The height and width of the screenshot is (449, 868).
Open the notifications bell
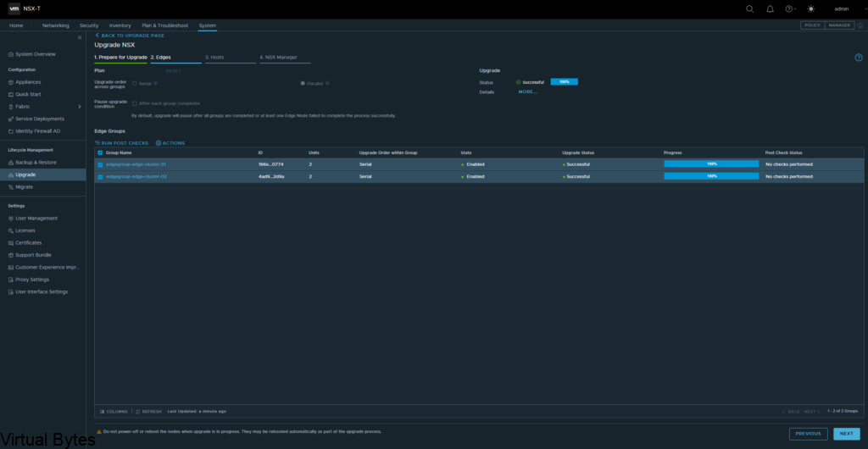pos(770,8)
